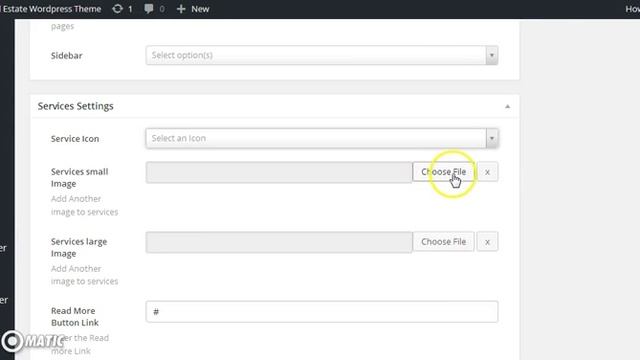Open the comments bubble icon in admin bar
The height and width of the screenshot is (360, 640).
pos(149,9)
